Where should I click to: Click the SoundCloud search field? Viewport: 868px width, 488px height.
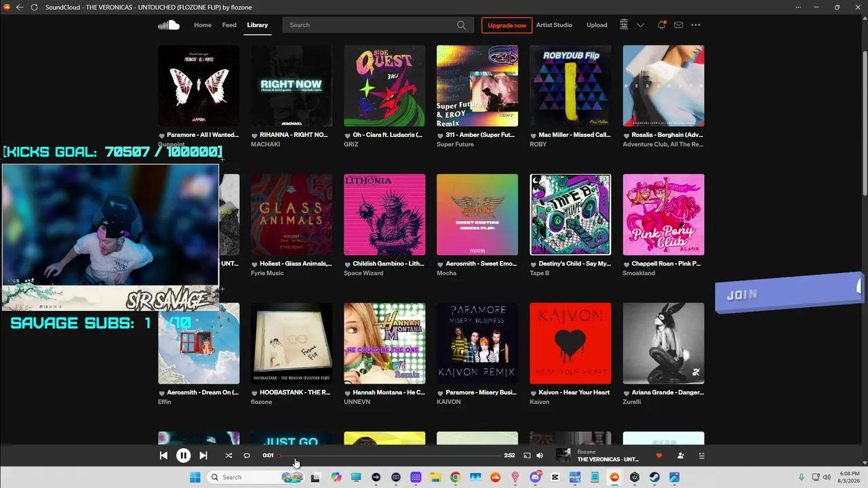tap(376, 25)
